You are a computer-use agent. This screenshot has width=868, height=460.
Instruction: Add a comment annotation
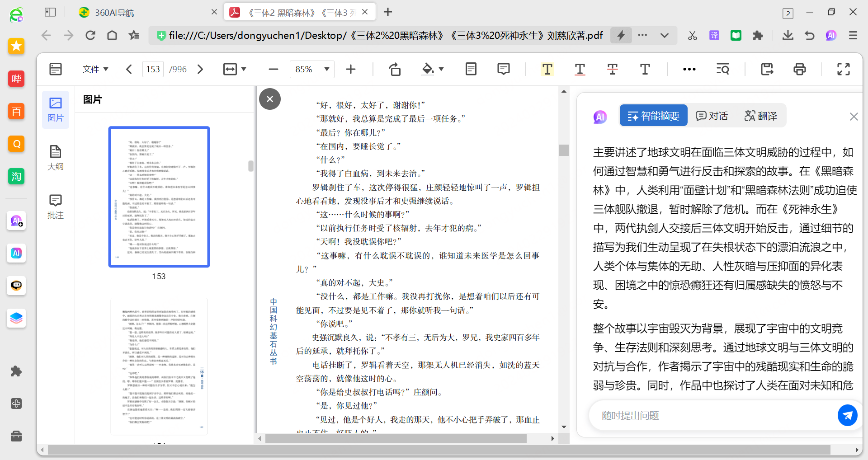[x=503, y=69]
